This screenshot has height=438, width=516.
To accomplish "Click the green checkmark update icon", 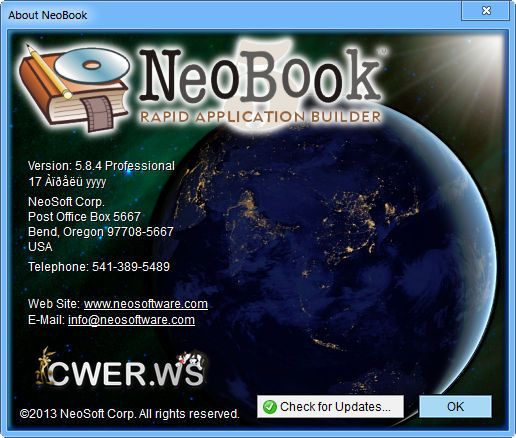I will pyautogui.click(x=269, y=407).
